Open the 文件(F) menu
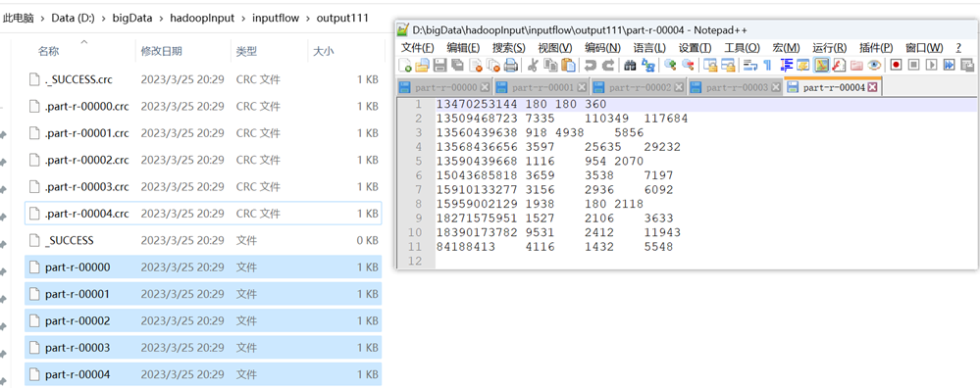This screenshot has width=980, height=388. click(x=418, y=47)
